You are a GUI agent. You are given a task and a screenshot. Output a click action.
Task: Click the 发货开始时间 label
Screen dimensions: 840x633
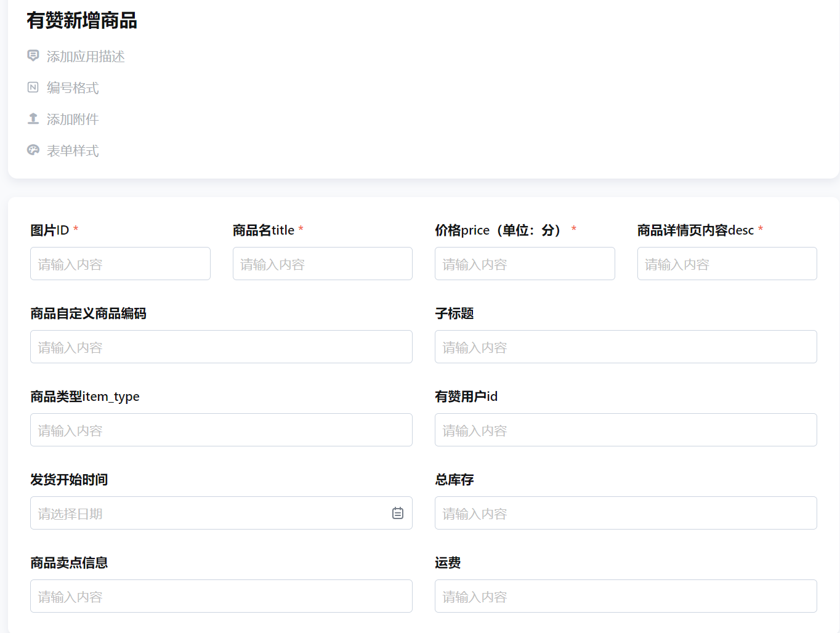pos(69,480)
